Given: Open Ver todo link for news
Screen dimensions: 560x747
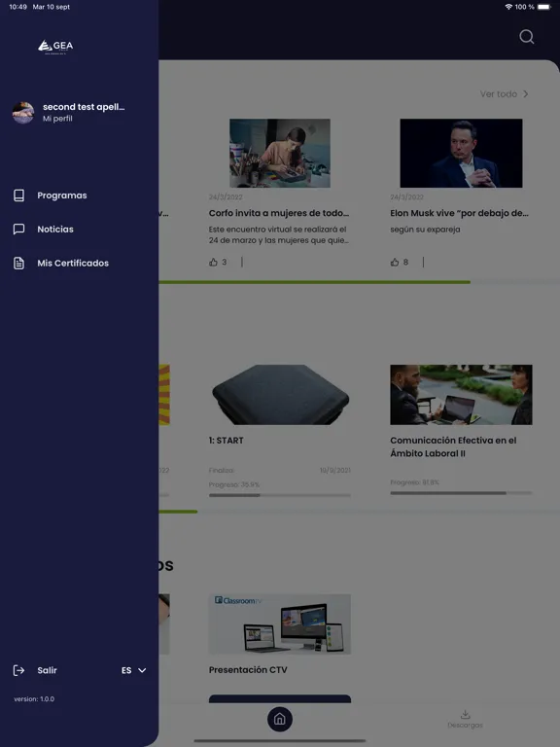Looking at the screenshot, I should point(499,93).
